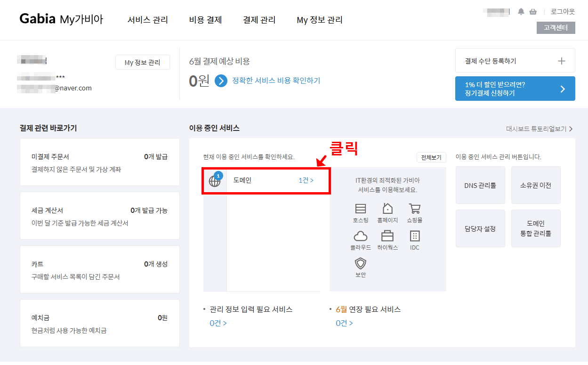
Task: Open the 미결제 주문서 card
Action: [100, 162]
